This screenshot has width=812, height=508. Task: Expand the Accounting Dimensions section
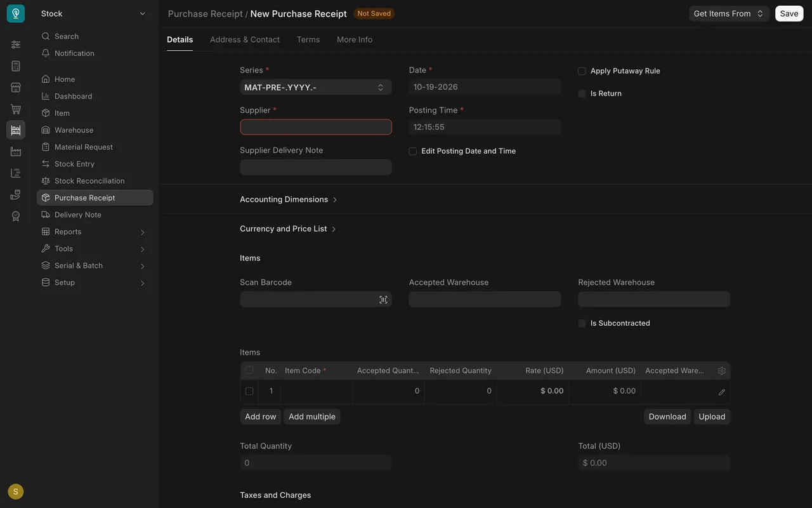tap(289, 199)
